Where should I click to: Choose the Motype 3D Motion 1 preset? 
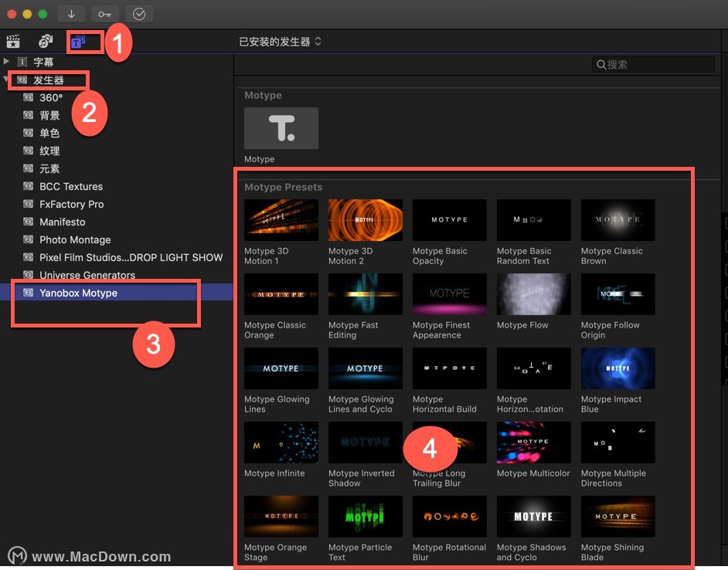coord(281,220)
